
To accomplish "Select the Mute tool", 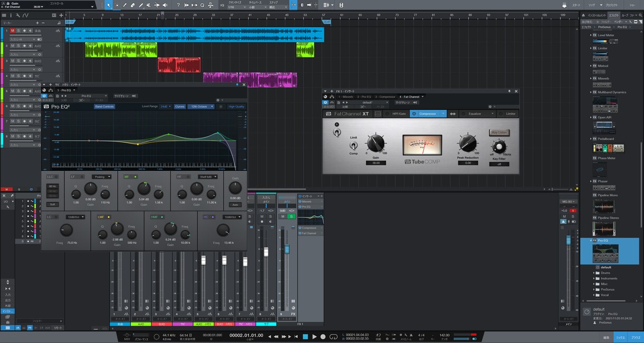I will [x=149, y=5].
